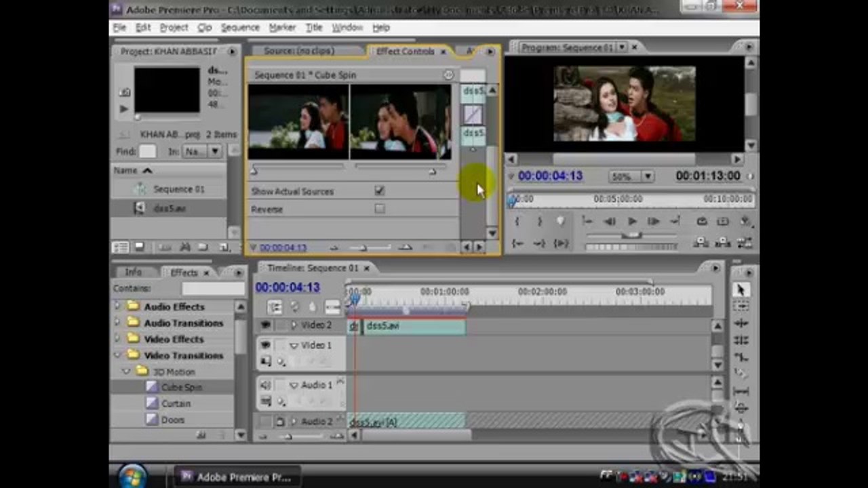
Task: Open the Window menu
Action: coord(347,28)
